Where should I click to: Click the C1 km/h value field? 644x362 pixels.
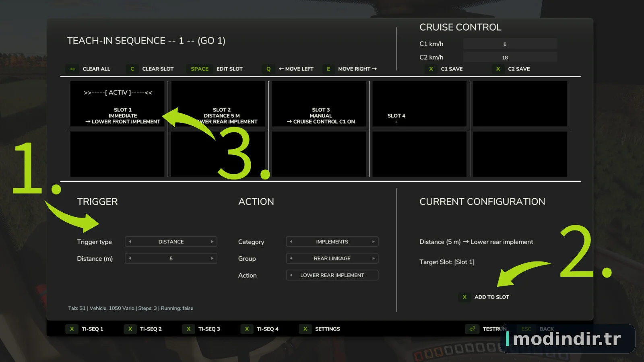[x=510, y=44]
